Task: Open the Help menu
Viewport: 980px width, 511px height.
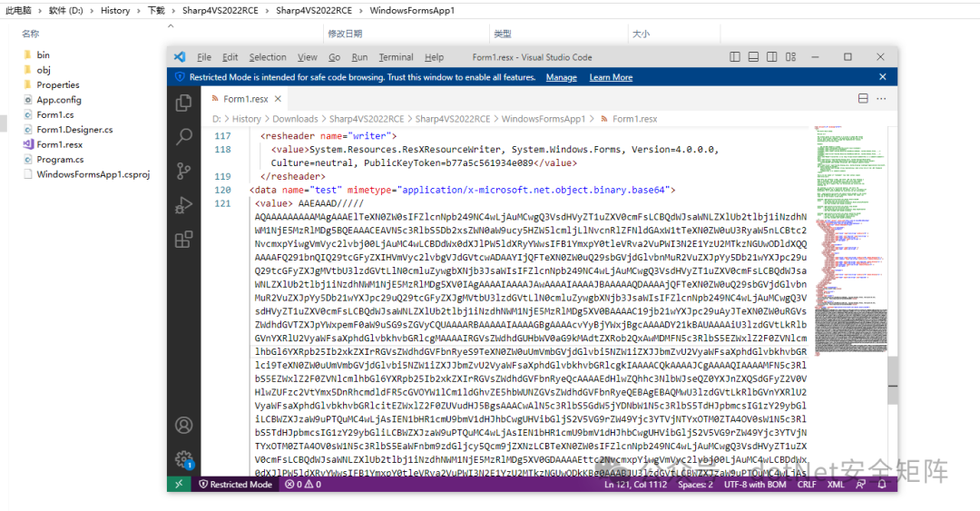Action: pos(434,57)
